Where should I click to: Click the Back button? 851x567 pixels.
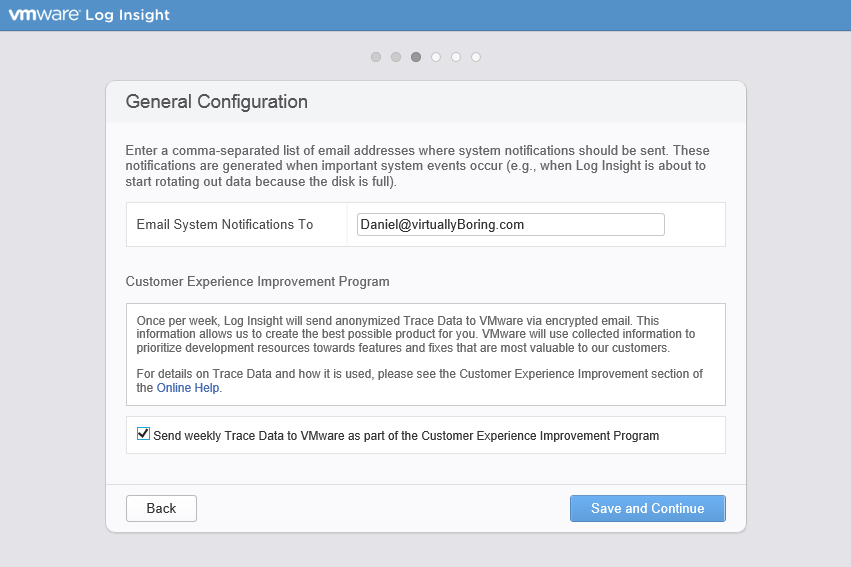(x=161, y=508)
